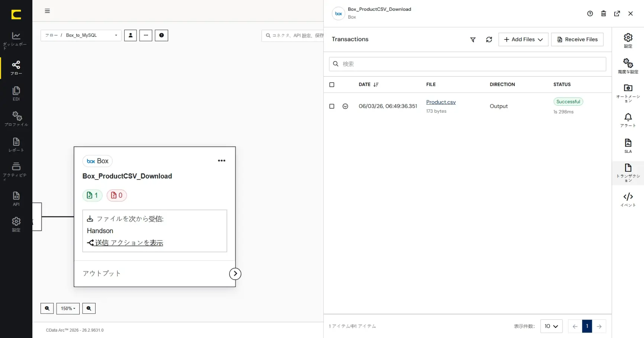
Task: Select all transactions header checkbox
Action: pos(332,84)
